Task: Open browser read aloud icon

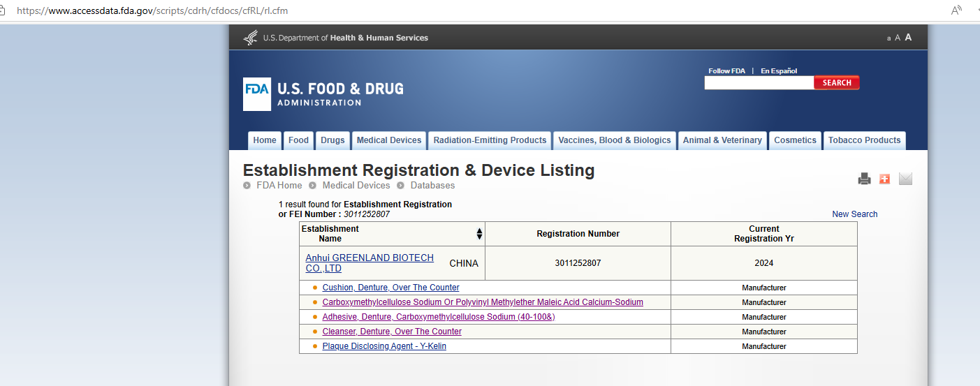Action: click(x=956, y=10)
